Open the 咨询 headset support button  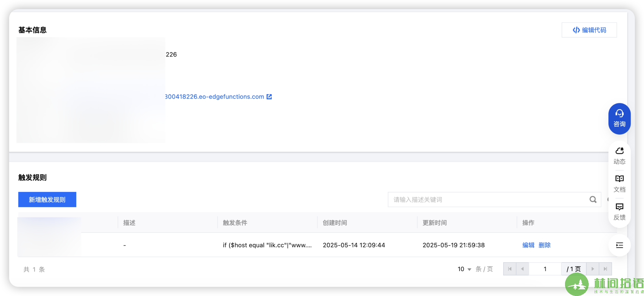pyautogui.click(x=619, y=119)
